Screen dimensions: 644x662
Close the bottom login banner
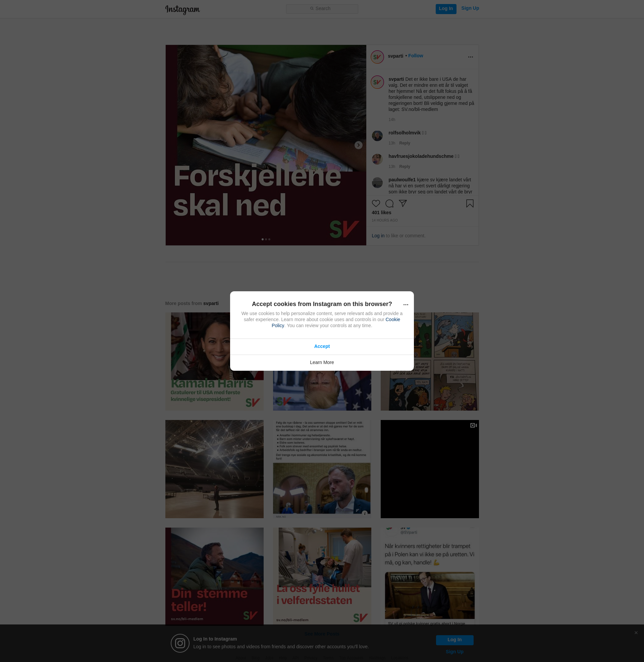click(636, 633)
